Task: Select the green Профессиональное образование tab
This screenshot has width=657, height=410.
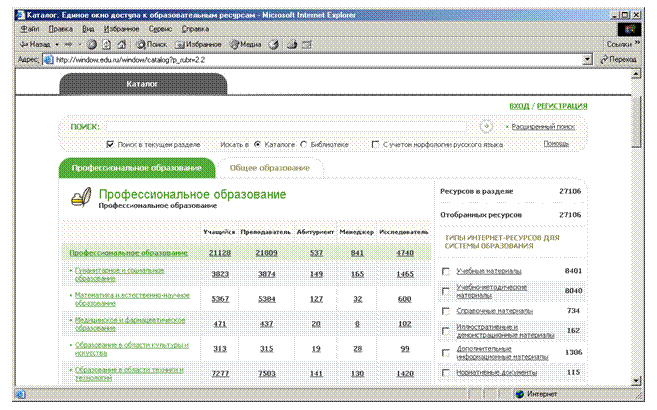Action: point(137,168)
